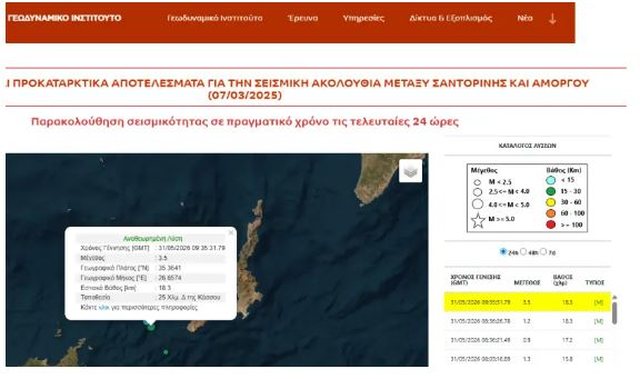Select the highlighted row timestamp 31/05/2026 09:35:31.79

tap(480, 302)
